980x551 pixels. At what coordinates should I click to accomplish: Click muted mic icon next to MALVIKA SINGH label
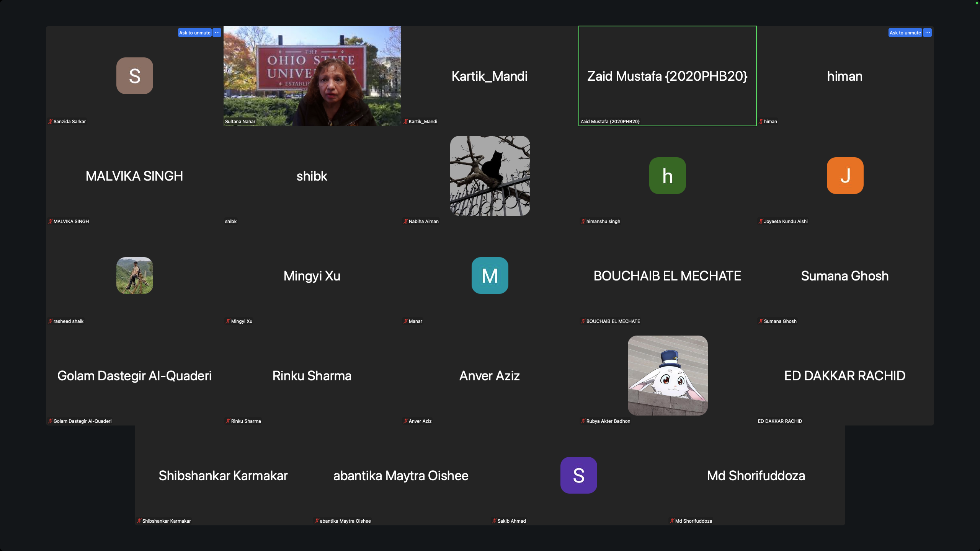(x=50, y=222)
